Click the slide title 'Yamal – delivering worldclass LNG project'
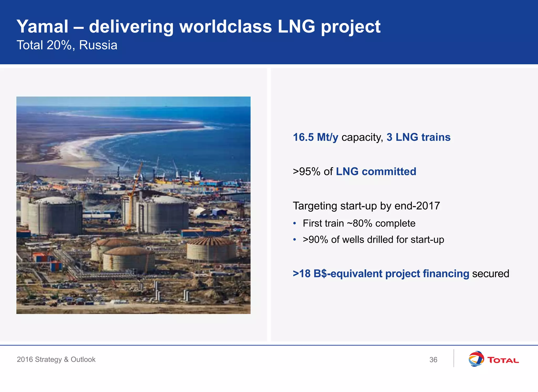Screen dimensions: 538x392 [x=199, y=27]
